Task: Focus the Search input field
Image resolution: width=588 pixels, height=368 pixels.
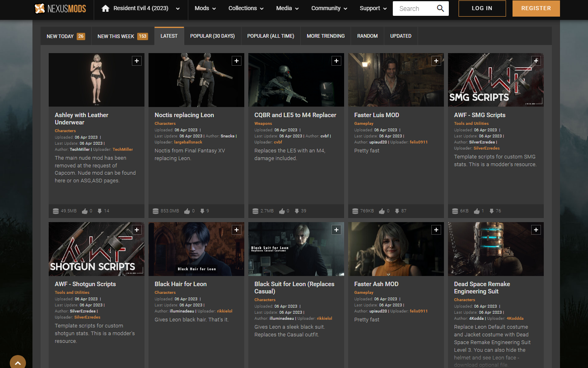Action: pos(414,9)
